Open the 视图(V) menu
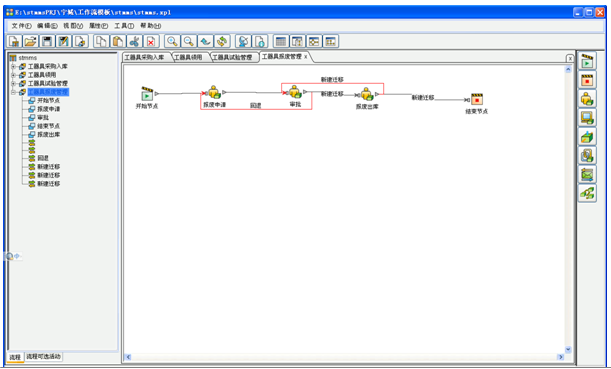The height and width of the screenshot is (369, 611). tap(73, 26)
